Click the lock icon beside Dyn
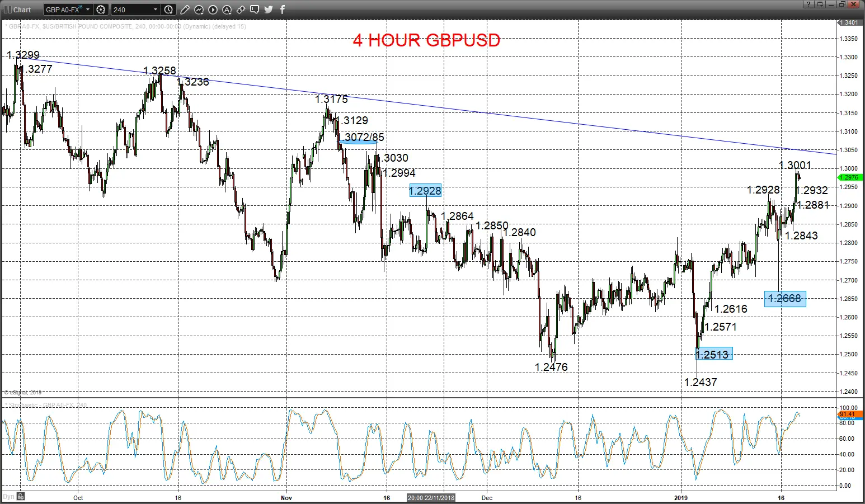Screen dimensions: 865x504 pos(21,497)
